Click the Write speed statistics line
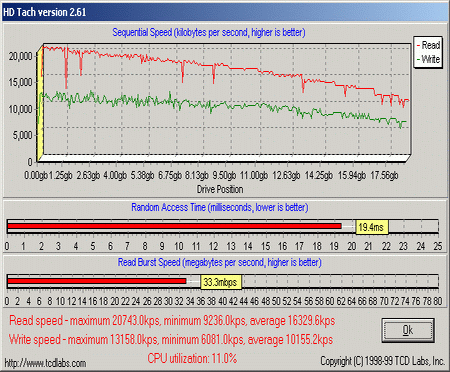The height and width of the screenshot is (372, 450). (171, 340)
